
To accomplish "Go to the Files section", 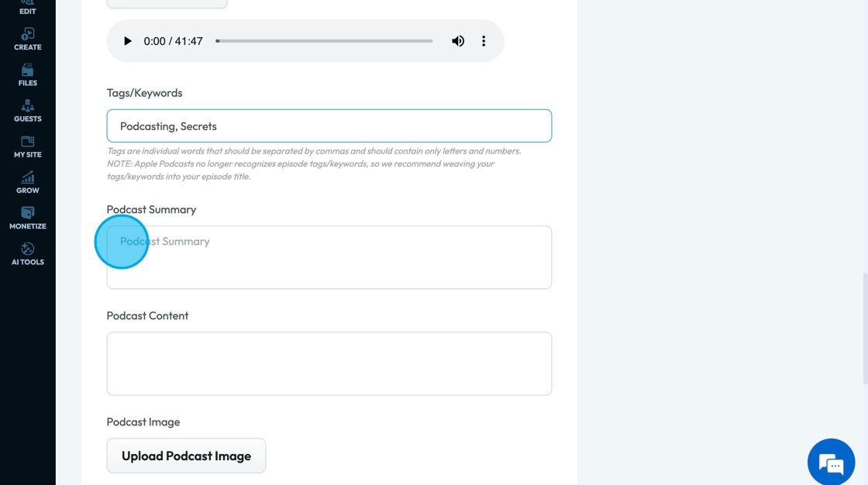I will click(x=28, y=75).
